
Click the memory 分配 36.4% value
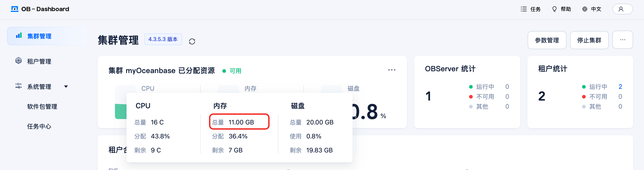point(238,136)
